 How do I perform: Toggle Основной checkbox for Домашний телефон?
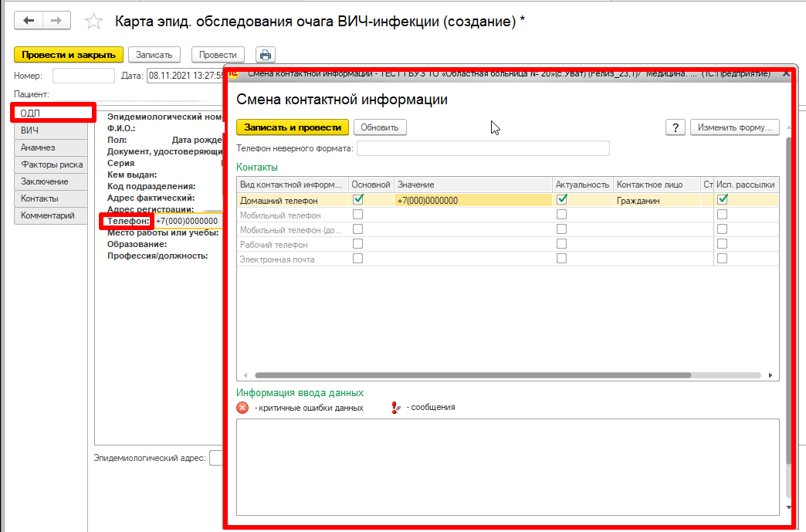click(x=358, y=199)
